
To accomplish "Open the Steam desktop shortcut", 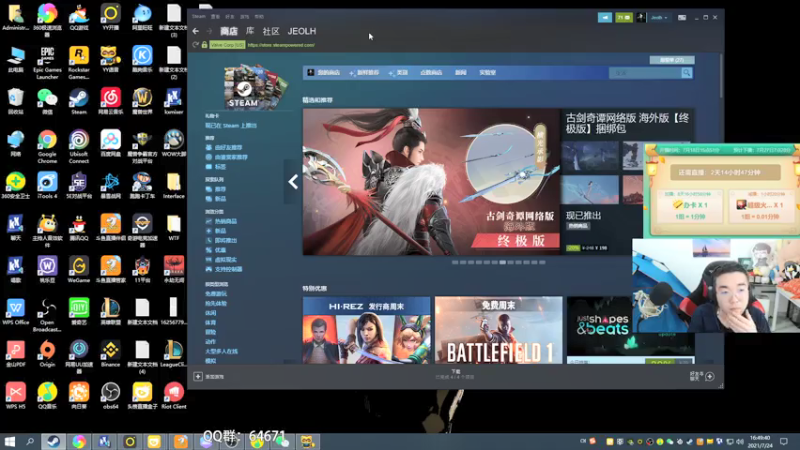I will tap(79, 101).
